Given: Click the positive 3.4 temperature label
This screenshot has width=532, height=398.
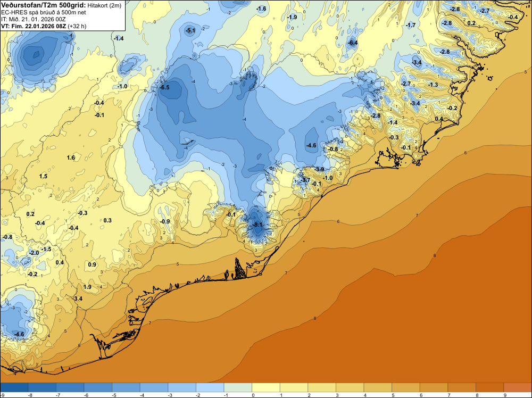Looking at the screenshot, I should point(78,298).
